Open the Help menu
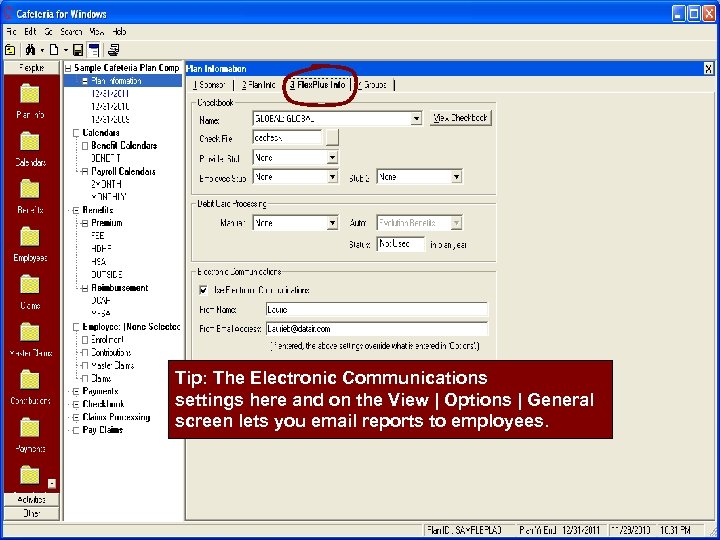720x540 pixels. pos(119,32)
